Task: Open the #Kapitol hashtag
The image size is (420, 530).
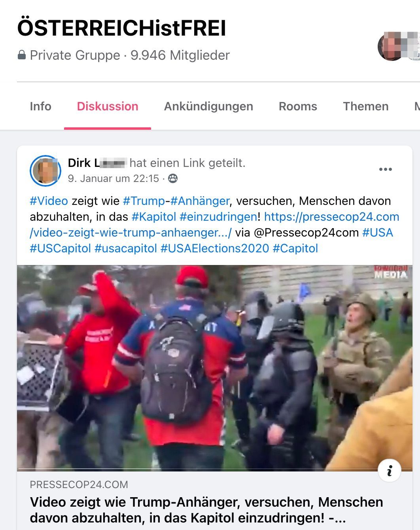Action: (154, 217)
